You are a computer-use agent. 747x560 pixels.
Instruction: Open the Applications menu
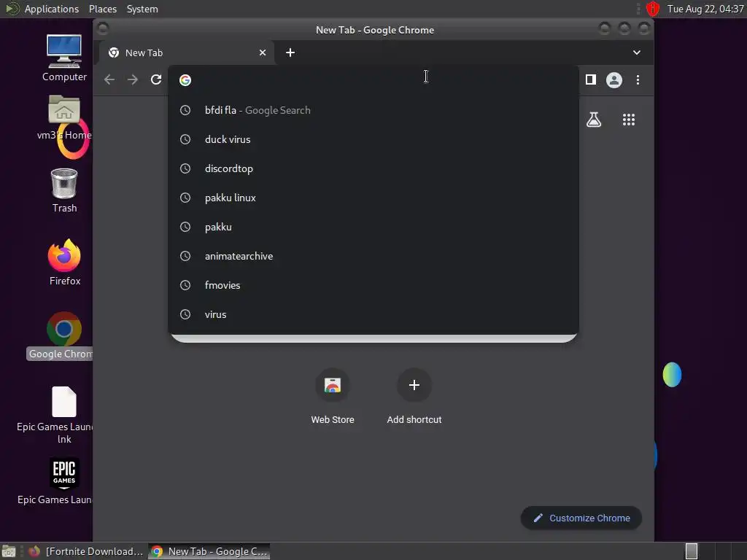pyautogui.click(x=52, y=9)
